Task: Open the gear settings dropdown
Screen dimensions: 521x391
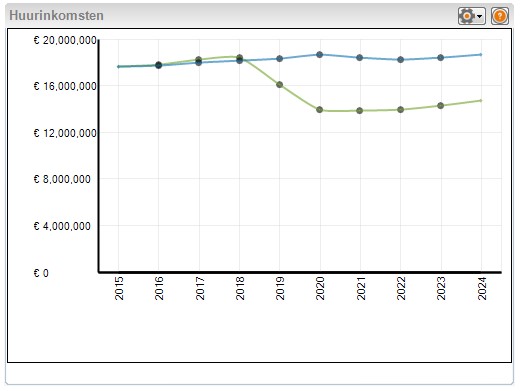Action: 471,16
